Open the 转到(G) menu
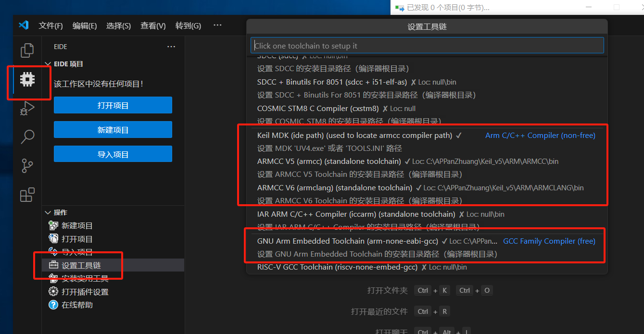This screenshot has height=334, width=644. 188,25
